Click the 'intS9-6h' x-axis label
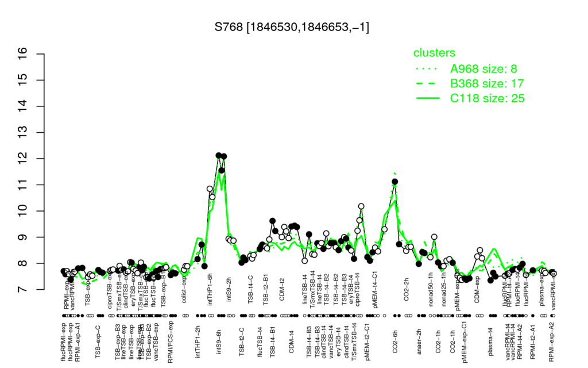 tap(219, 342)
